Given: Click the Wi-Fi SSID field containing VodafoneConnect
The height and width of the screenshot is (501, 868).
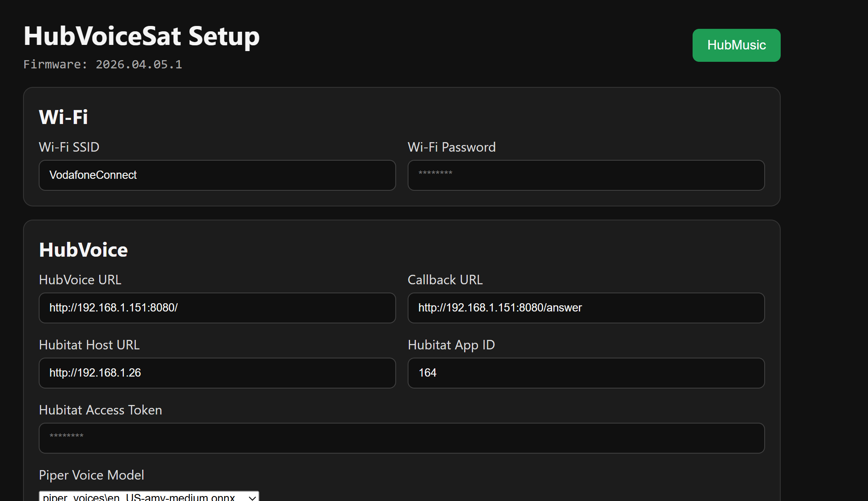Looking at the screenshot, I should click(x=217, y=175).
